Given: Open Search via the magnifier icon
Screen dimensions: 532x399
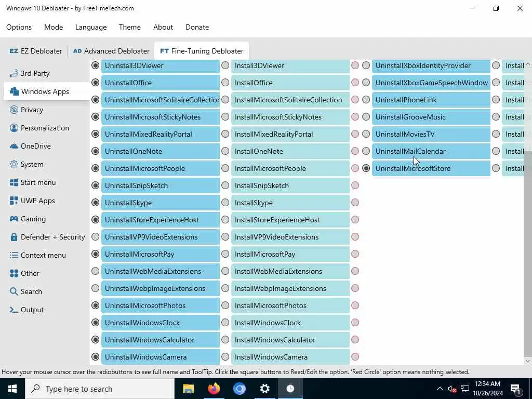Looking at the screenshot, I should click(14, 291).
